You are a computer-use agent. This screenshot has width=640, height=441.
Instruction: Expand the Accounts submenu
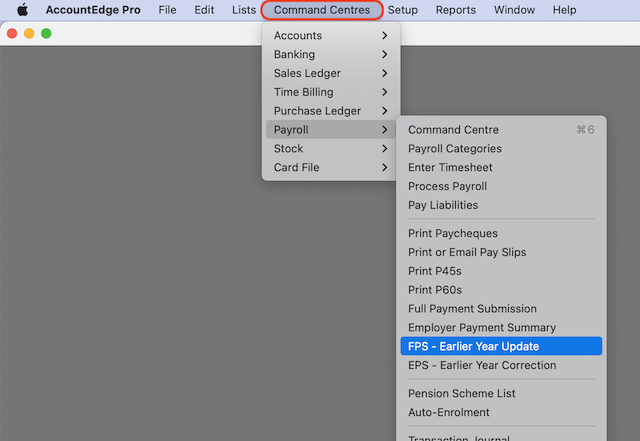click(331, 36)
